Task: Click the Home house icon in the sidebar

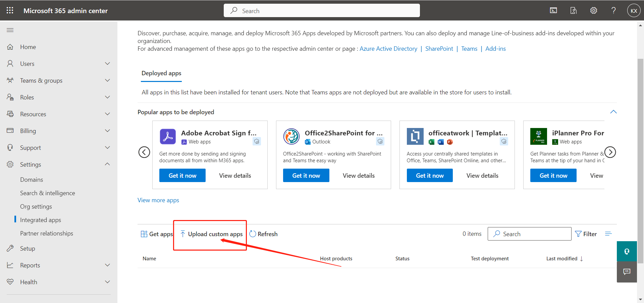Action: coord(10,47)
